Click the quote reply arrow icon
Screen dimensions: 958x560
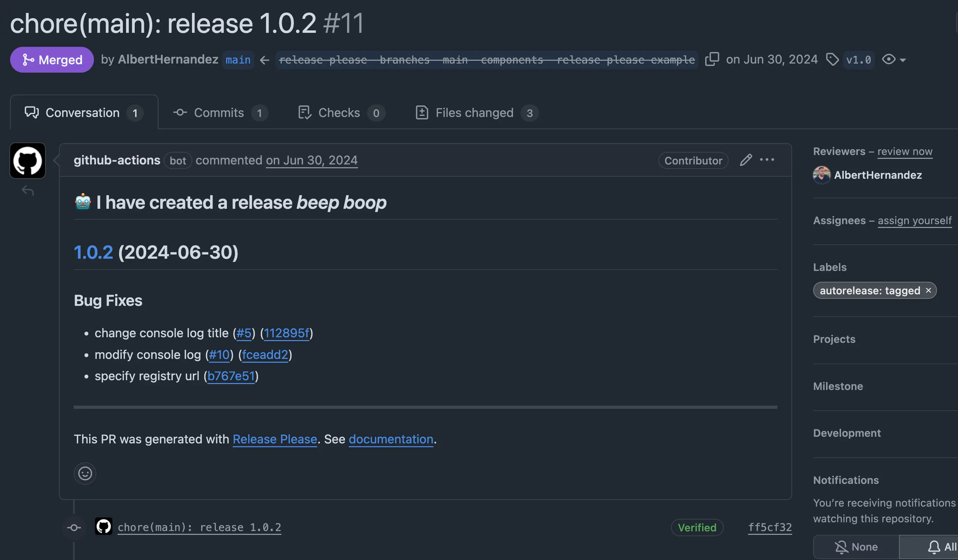coord(28,190)
